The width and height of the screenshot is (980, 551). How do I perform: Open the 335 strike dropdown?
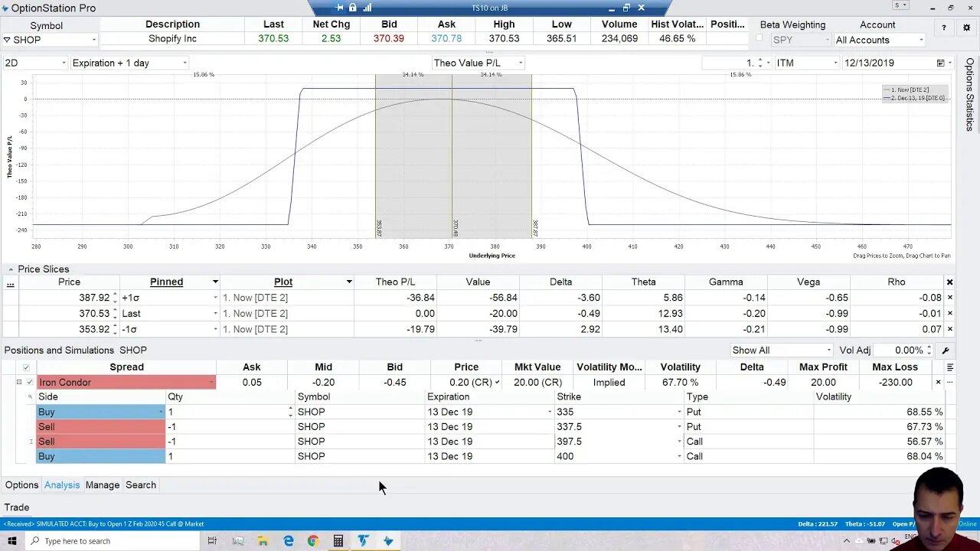[679, 412]
